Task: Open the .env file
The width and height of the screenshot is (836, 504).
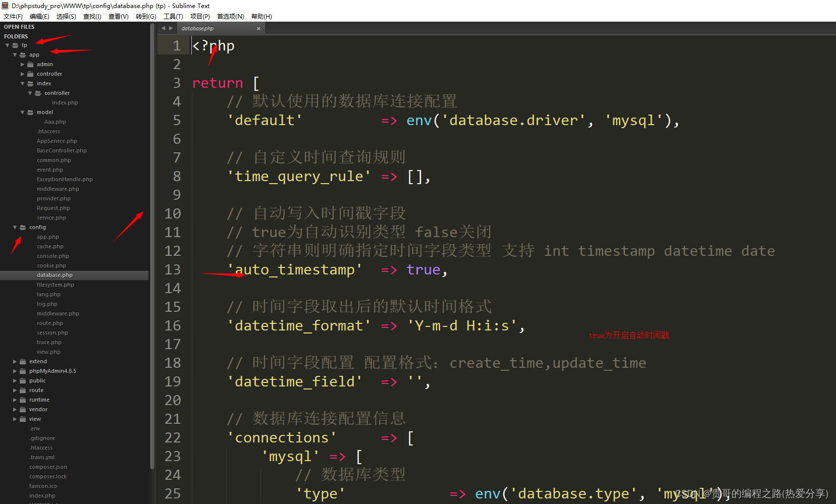Action: 34,429
